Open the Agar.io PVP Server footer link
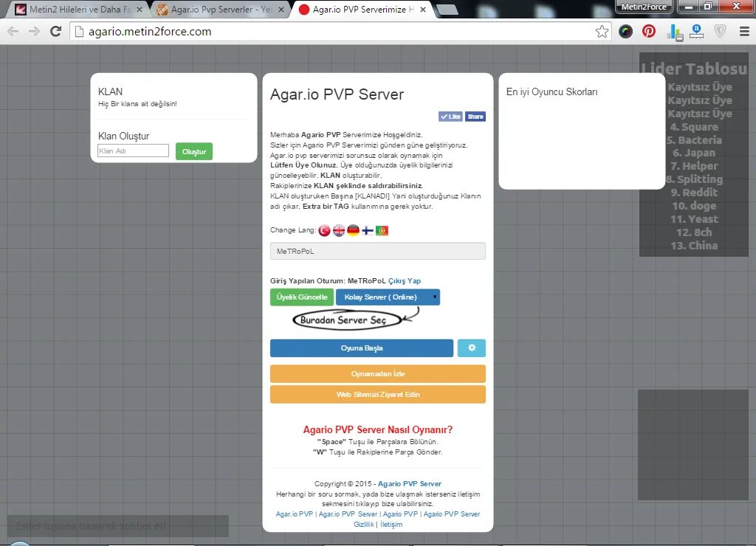 [x=348, y=514]
